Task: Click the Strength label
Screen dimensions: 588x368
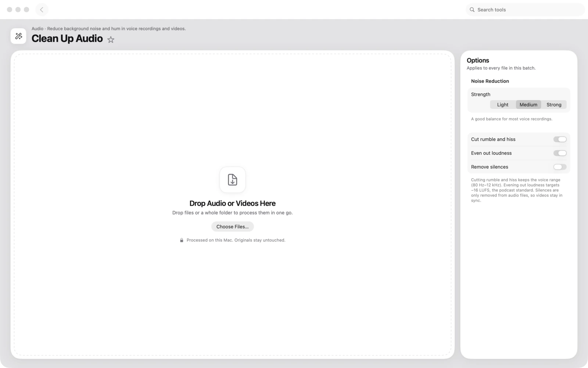Action: [481, 94]
